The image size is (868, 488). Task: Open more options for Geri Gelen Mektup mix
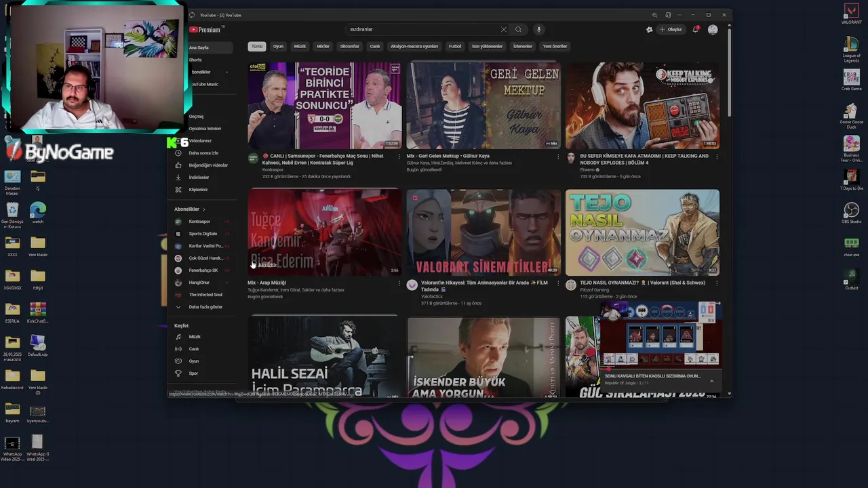coord(558,157)
